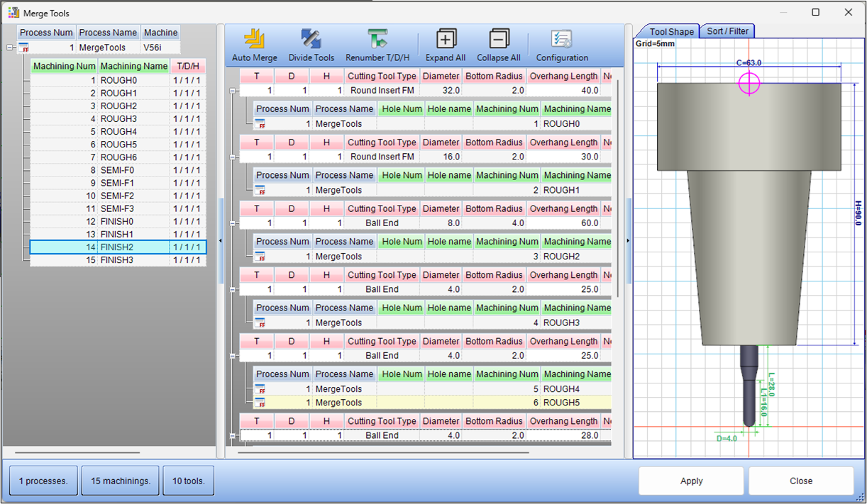
Task: Select FINISH3 in the machining list
Action: tap(118, 260)
